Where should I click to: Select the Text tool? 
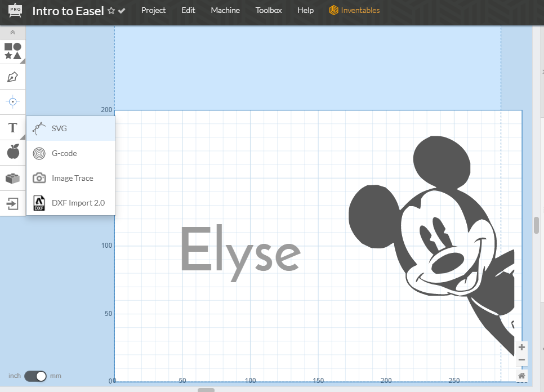pyautogui.click(x=13, y=128)
